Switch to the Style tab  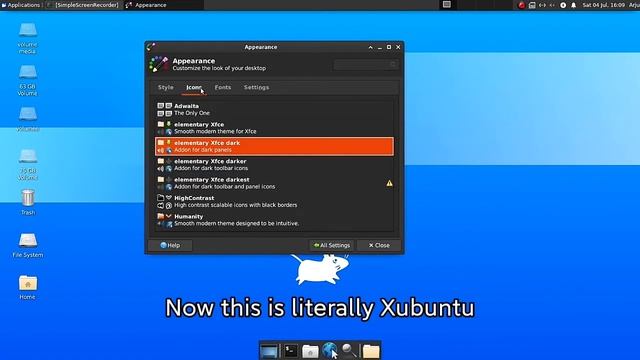(166, 87)
